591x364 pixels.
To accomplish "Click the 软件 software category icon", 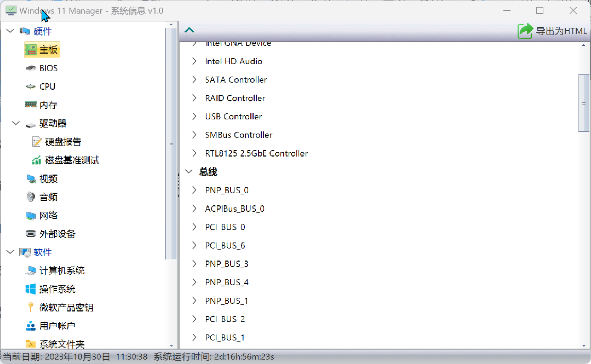I will pos(25,252).
